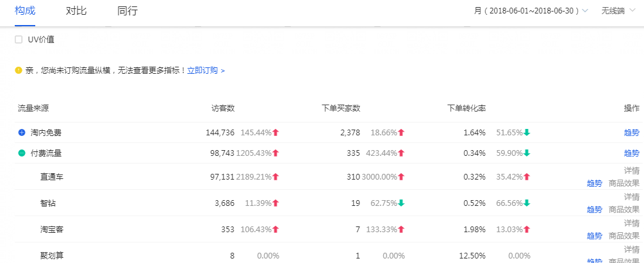View 趋势 for the 淘宝客 row
The image size is (644, 263).
coord(594,235)
